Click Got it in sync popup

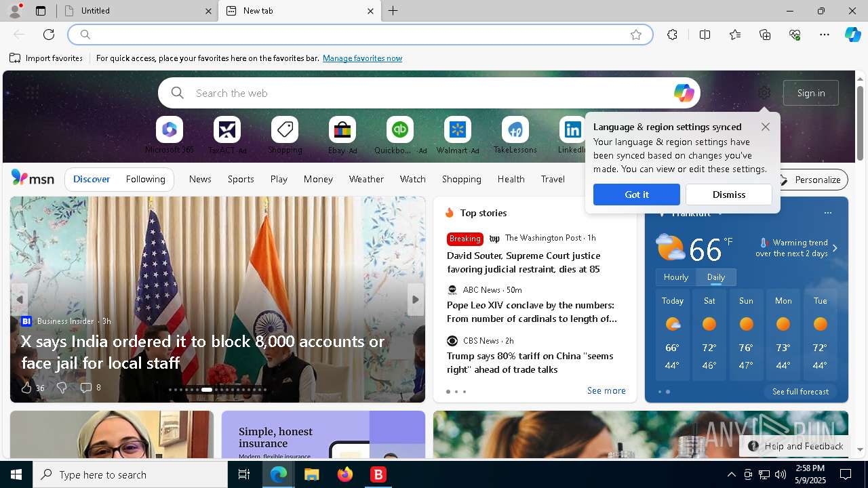pyautogui.click(x=637, y=195)
